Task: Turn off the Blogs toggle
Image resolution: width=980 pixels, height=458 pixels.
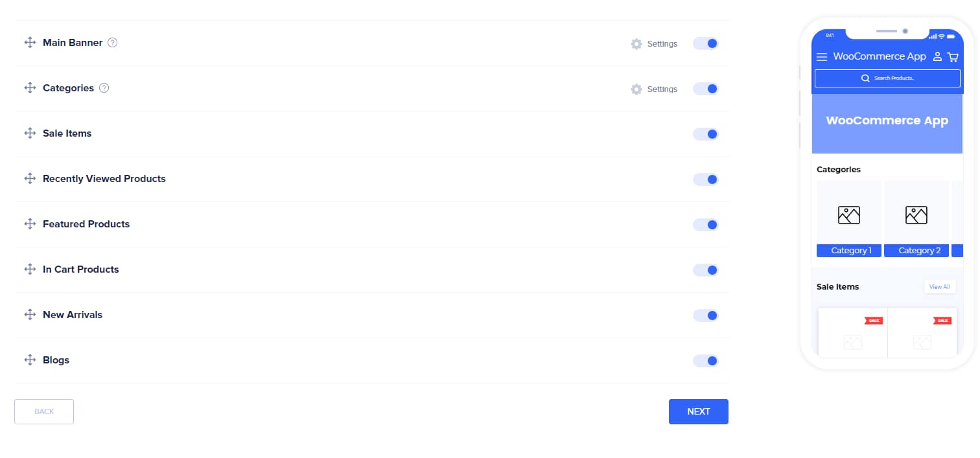Action: coord(705,361)
